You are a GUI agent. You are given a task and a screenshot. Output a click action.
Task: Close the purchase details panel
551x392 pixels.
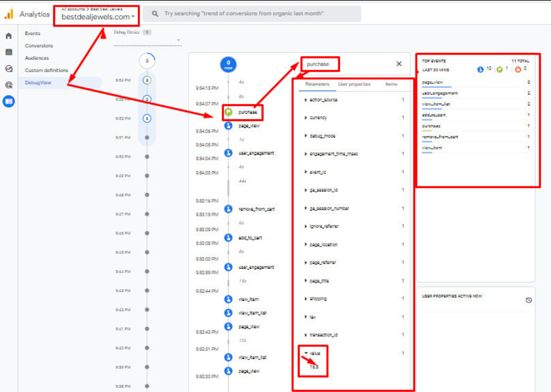[399, 64]
